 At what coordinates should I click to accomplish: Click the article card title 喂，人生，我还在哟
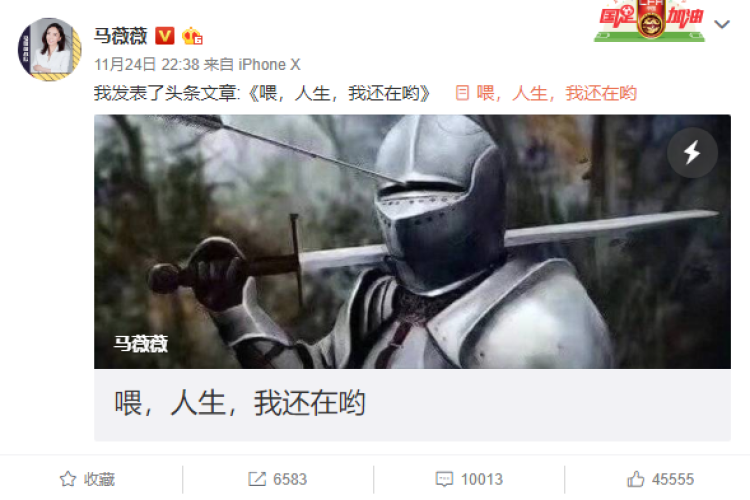tap(240, 403)
